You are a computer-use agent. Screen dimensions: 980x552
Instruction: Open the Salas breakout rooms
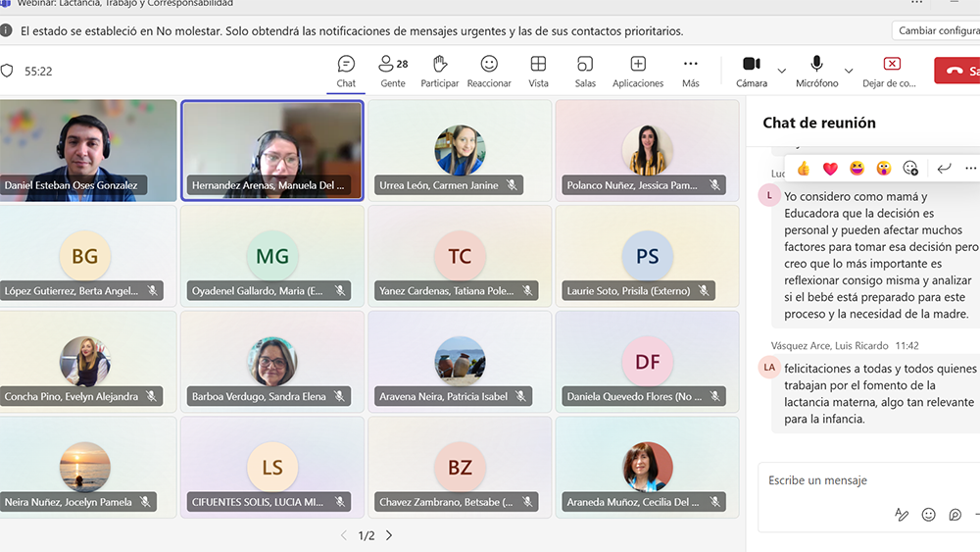(585, 71)
